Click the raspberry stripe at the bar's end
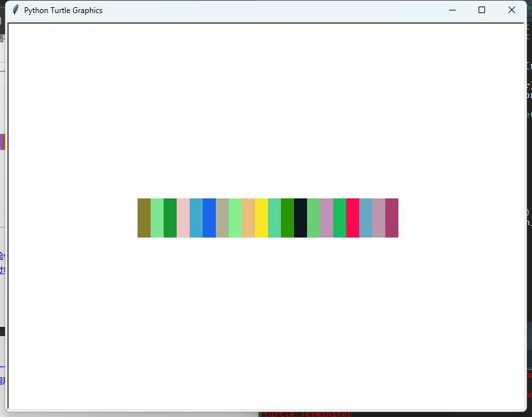The image size is (532, 417). click(x=392, y=218)
